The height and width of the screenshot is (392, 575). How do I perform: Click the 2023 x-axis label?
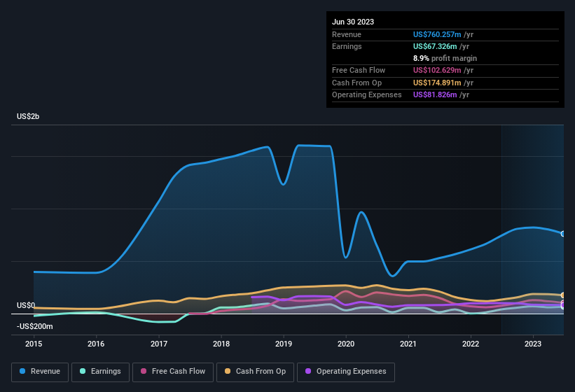[533, 344]
